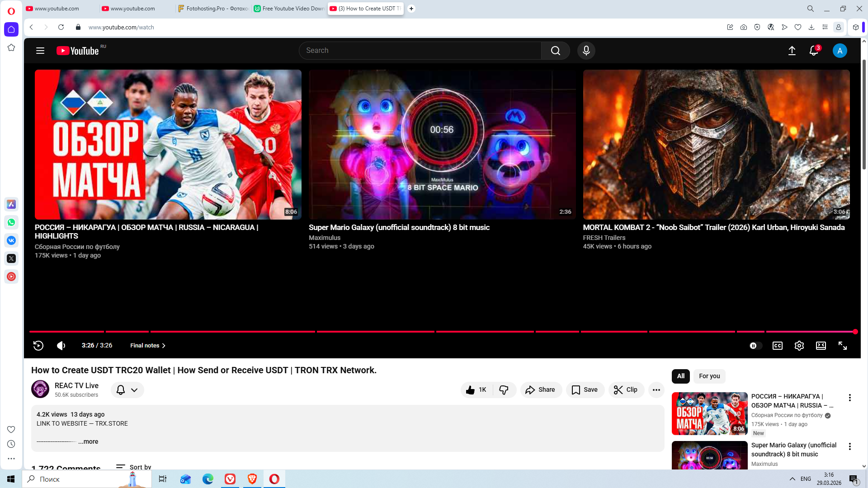Open Mortal Kombat 2 trailer thumbnail
The image size is (868, 488).
pyautogui.click(x=716, y=145)
